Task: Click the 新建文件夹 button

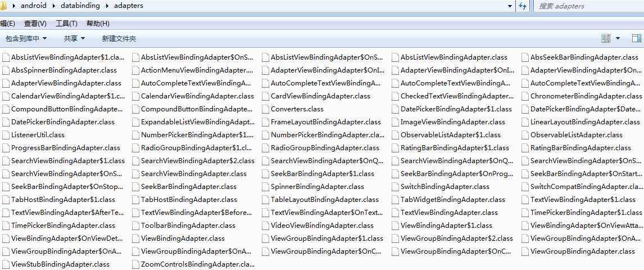Action: pos(119,39)
